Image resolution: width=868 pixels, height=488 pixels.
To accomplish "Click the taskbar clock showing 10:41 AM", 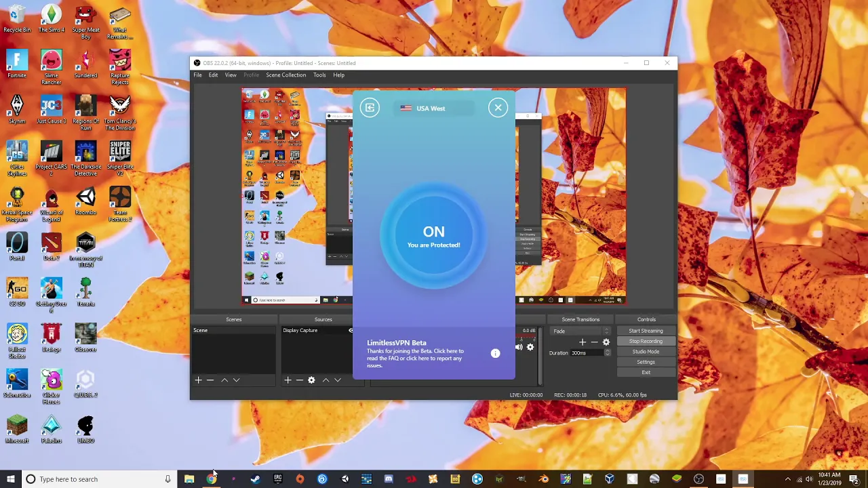I will pyautogui.click(x=830, y=479).
